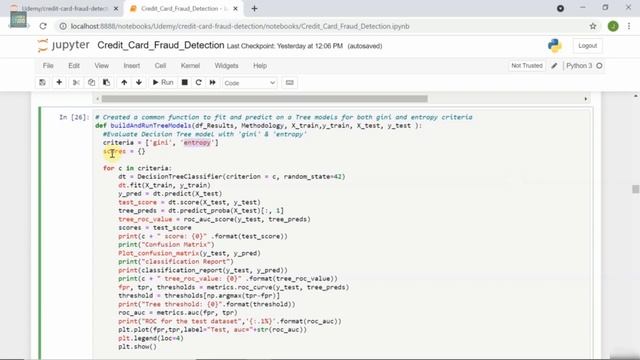The width and height of the screenshot is (640, 360).
Task: Click the 'for c in criteria:' line
Action: pos(137,168)
